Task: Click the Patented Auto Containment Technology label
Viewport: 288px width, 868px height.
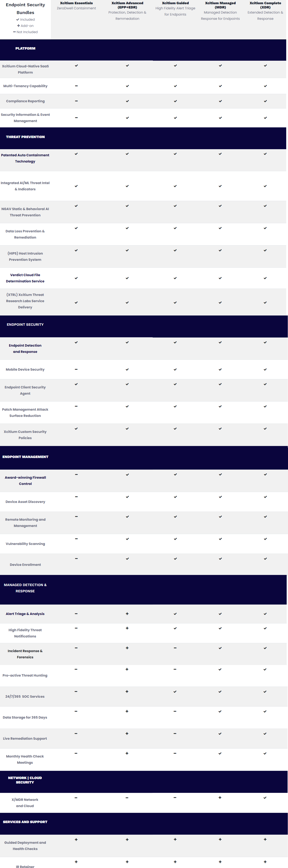Action: click(x=25, y=158)
